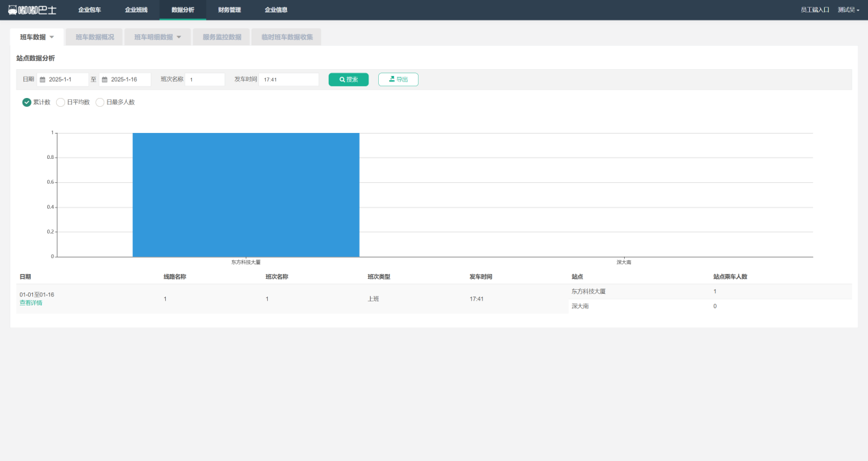868x461 pixels.
Task: Select the 累计数 radio option
Action: pos(27,102)
